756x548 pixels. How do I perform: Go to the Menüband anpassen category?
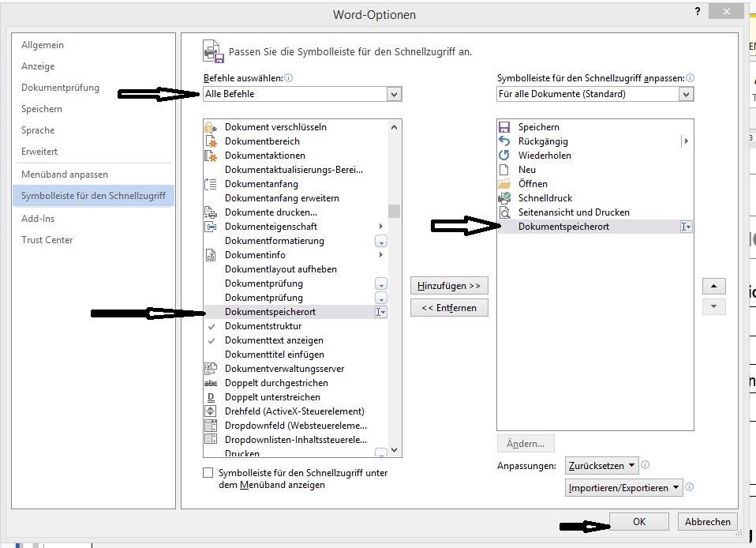65,175
